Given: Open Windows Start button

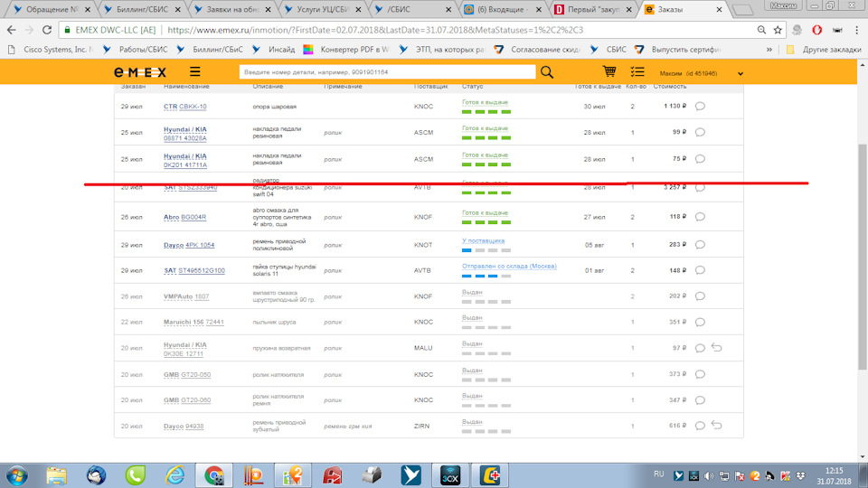Looking at the screenshot, I should [16, 476].
